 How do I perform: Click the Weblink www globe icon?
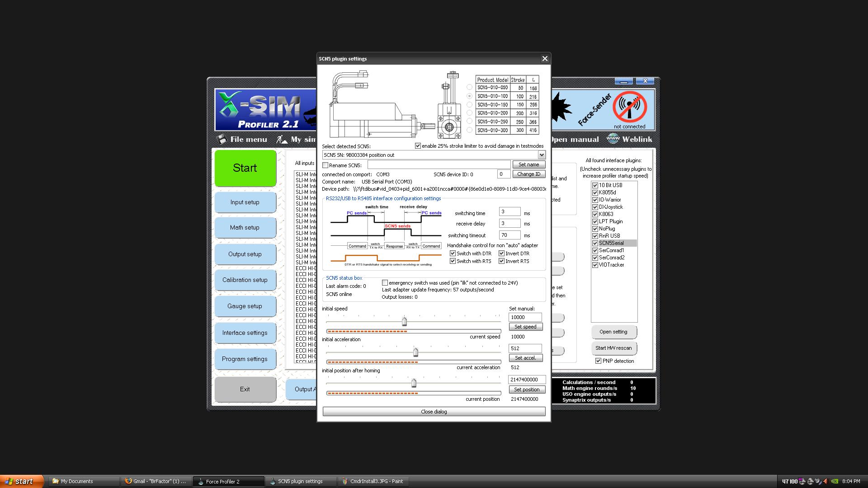point(613,139)
